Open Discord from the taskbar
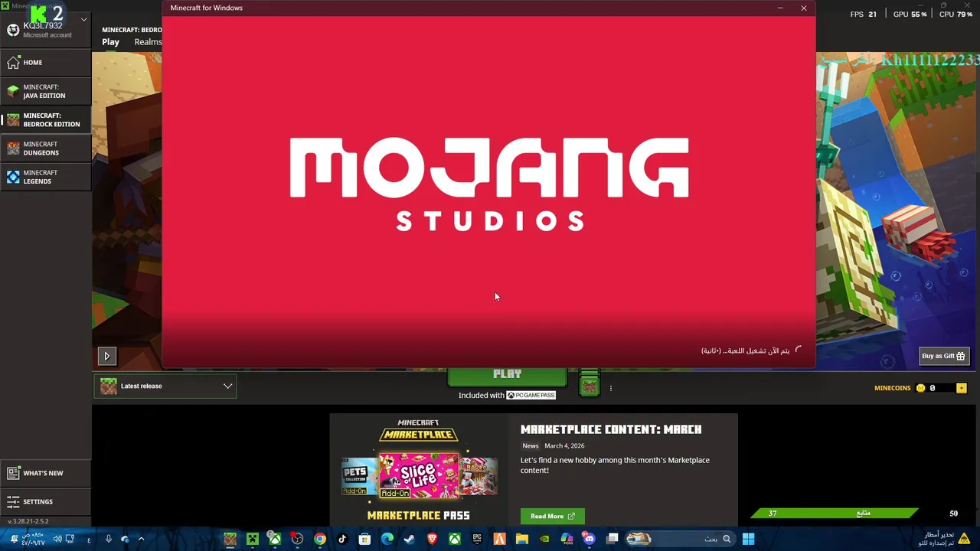This screenshot has width=980, height=551. click(x=589, y=539)
